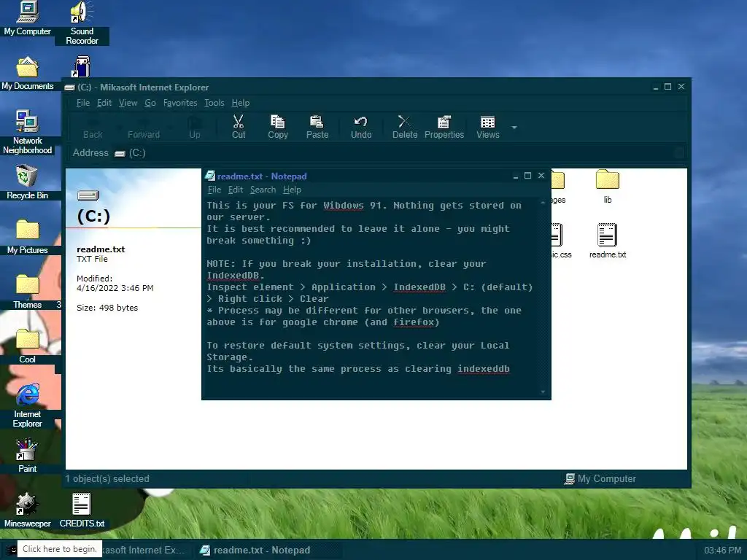Close the Mikasoft Internet Explorer window
Image resolution: width=747 pixels, height=560 pixels.
[x=681, y=87]
